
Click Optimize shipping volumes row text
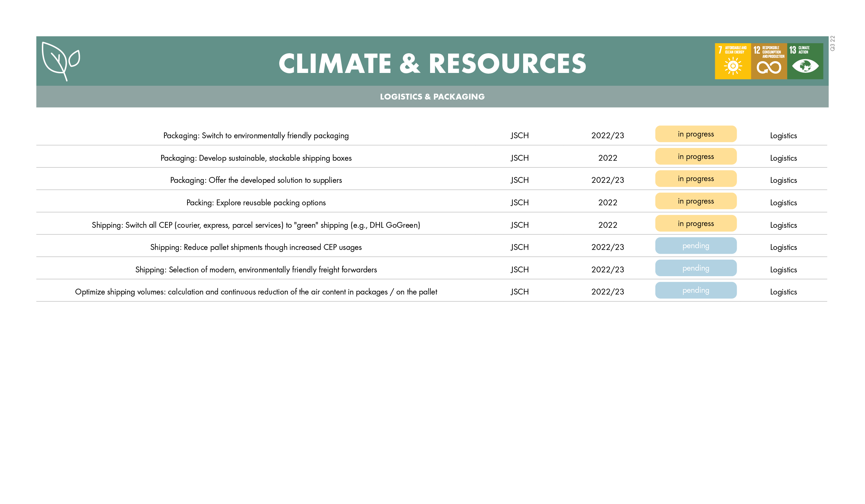256,292
